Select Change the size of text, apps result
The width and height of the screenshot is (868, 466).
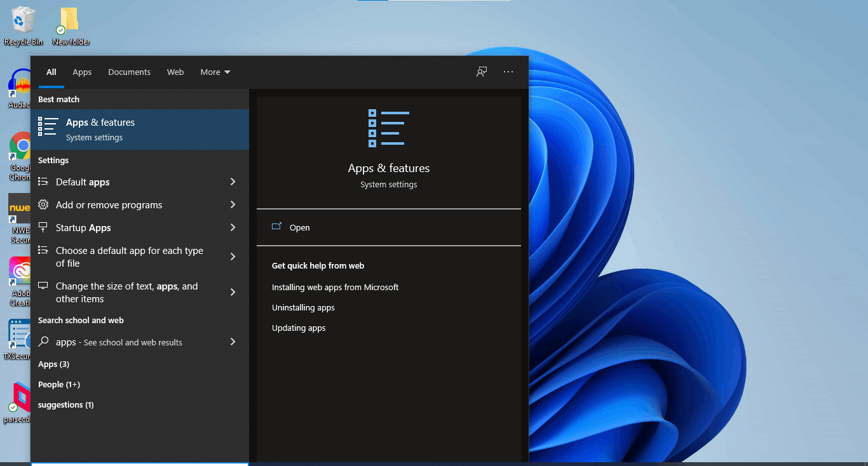click(140, 292)
